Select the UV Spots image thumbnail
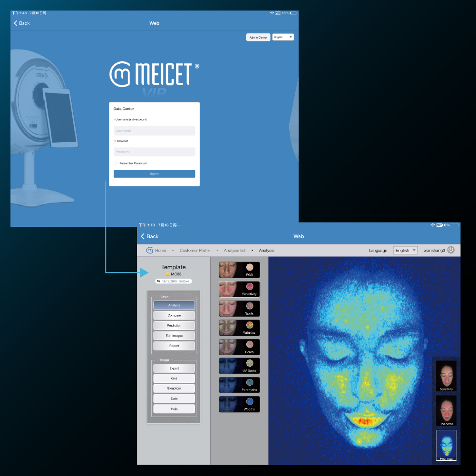The image size is (476, 476). (239, 366)
